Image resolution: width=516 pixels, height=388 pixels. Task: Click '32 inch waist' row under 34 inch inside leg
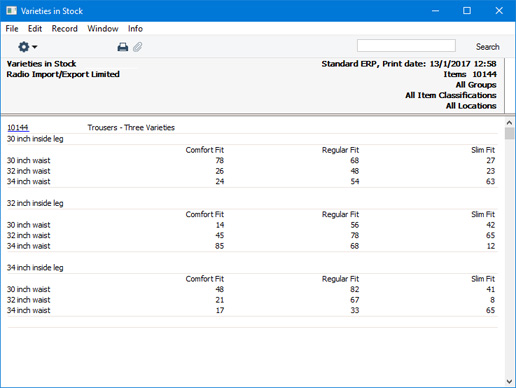click(x=29, y=300)
